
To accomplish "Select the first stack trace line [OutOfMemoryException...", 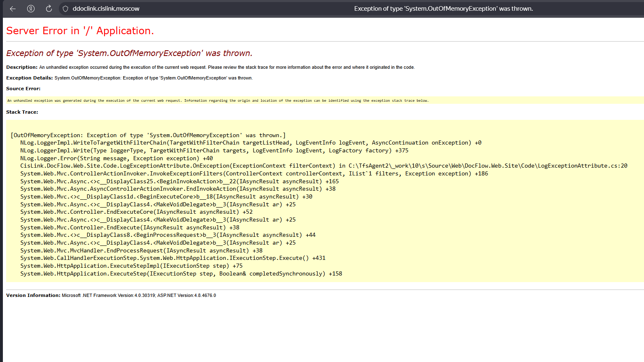I will click(x=148, y=135).
